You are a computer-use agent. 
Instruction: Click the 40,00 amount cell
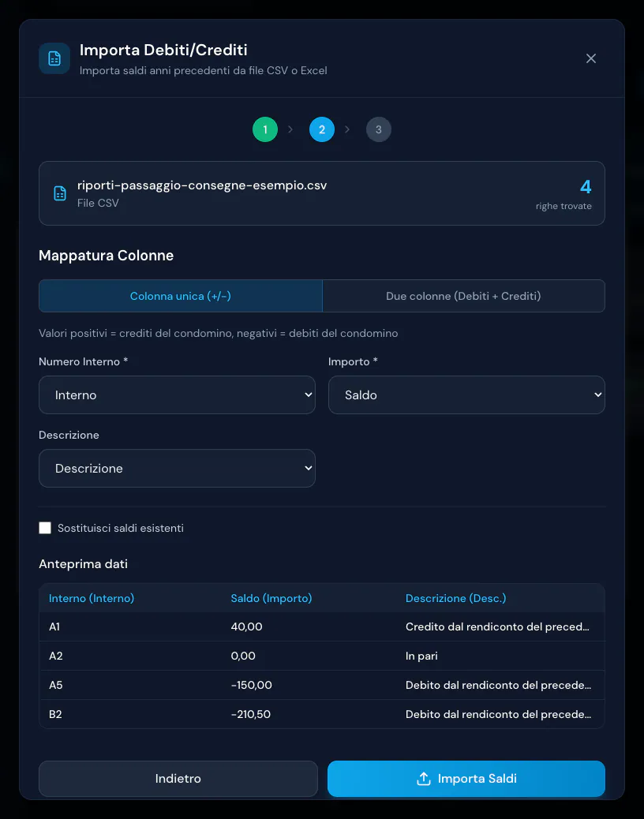tap(246, 626)
